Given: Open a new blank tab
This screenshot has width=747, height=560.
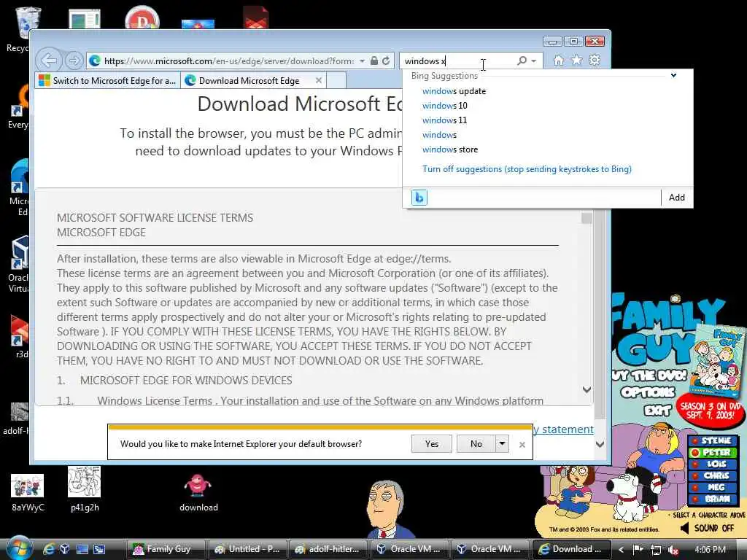Looking at the screenshot, I should click(336, 80).
